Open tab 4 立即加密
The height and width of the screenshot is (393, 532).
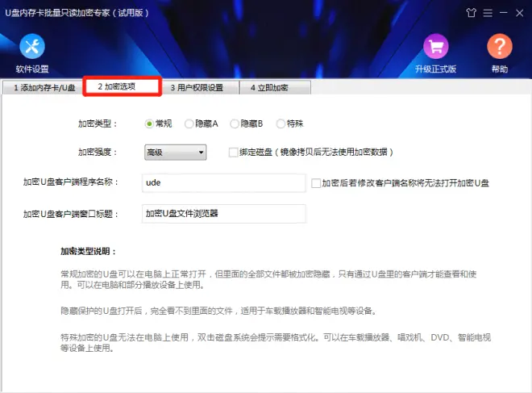[275, 88]
